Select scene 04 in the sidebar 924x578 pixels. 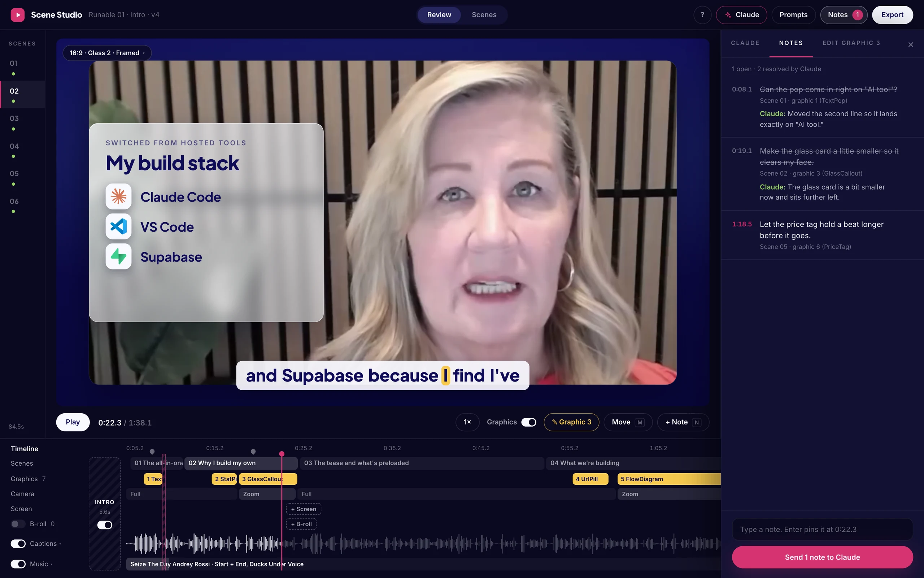pyautogui.click(x=22, y=150)
